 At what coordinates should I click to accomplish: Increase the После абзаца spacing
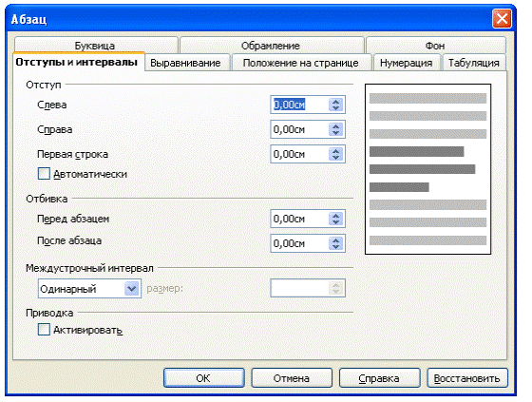point(336,240)
